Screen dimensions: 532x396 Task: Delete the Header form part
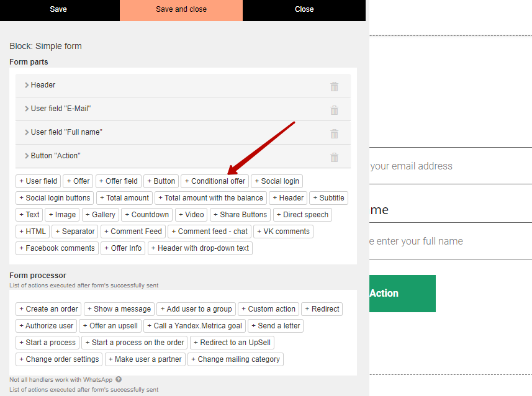pyautogui.click(x=334, y=86)
